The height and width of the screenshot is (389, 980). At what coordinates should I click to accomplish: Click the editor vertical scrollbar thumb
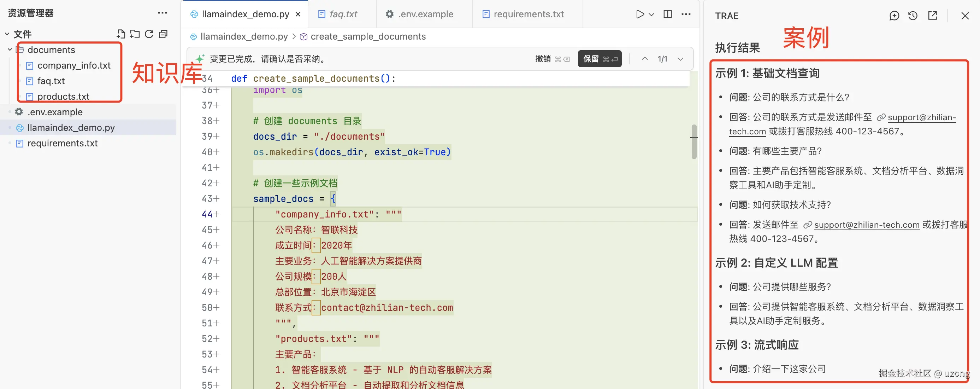(694, 142)
